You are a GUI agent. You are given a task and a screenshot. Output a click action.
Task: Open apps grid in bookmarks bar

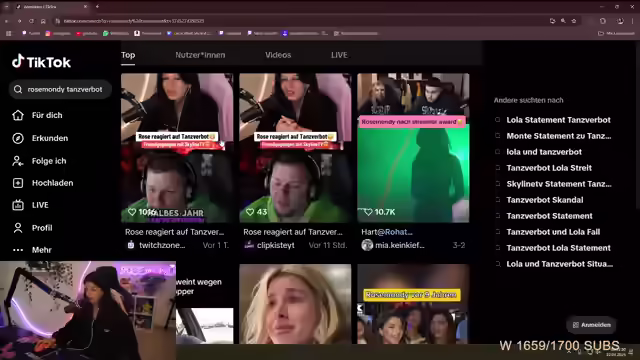click(9, 33)
